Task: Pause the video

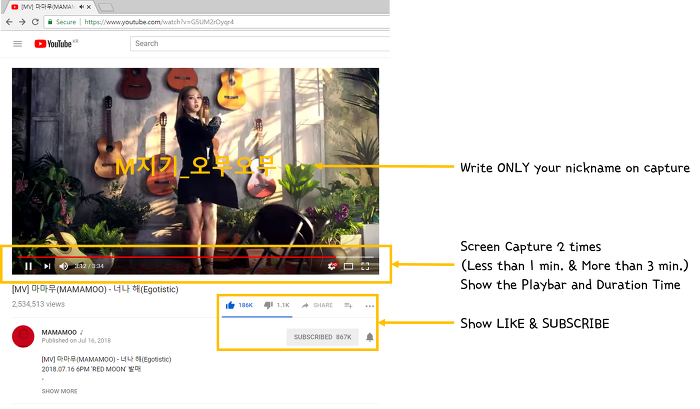Action: [x=29, y=266]
